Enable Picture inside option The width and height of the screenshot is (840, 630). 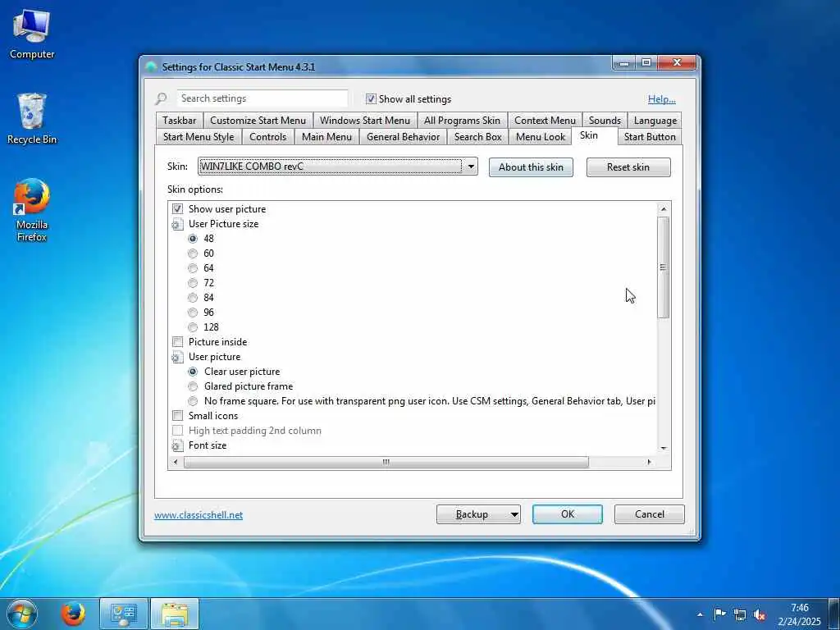pos(177,342)
